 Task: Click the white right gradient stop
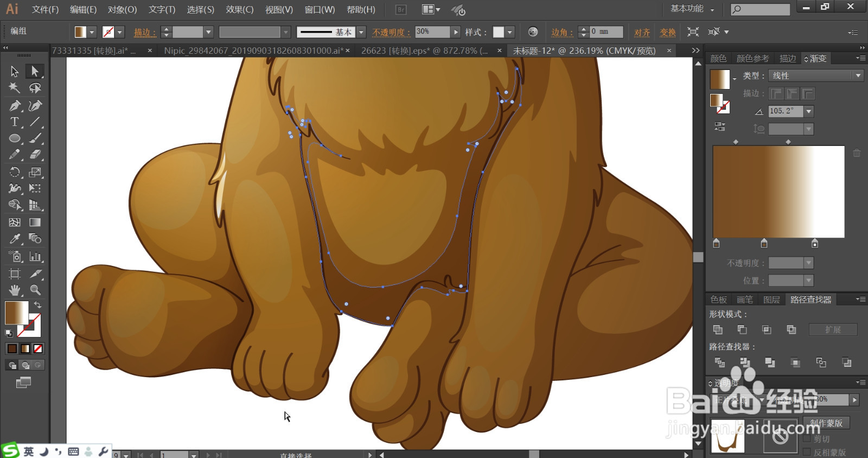click(814, 244)
